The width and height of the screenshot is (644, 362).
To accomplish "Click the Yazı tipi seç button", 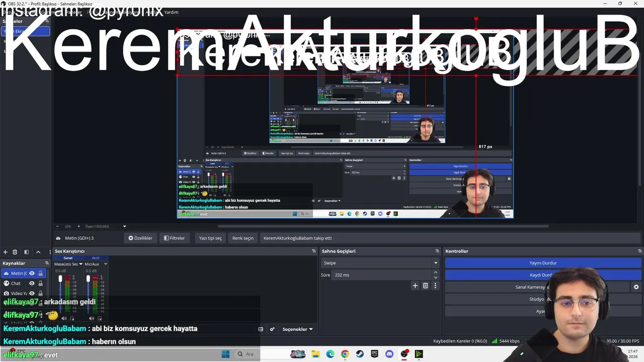I will coord(210,238).
